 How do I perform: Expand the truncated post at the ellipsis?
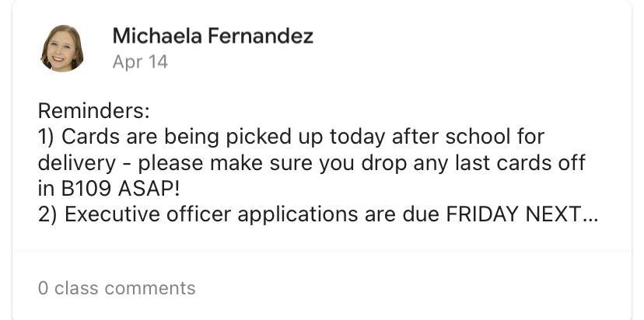(x=590, y=215)
